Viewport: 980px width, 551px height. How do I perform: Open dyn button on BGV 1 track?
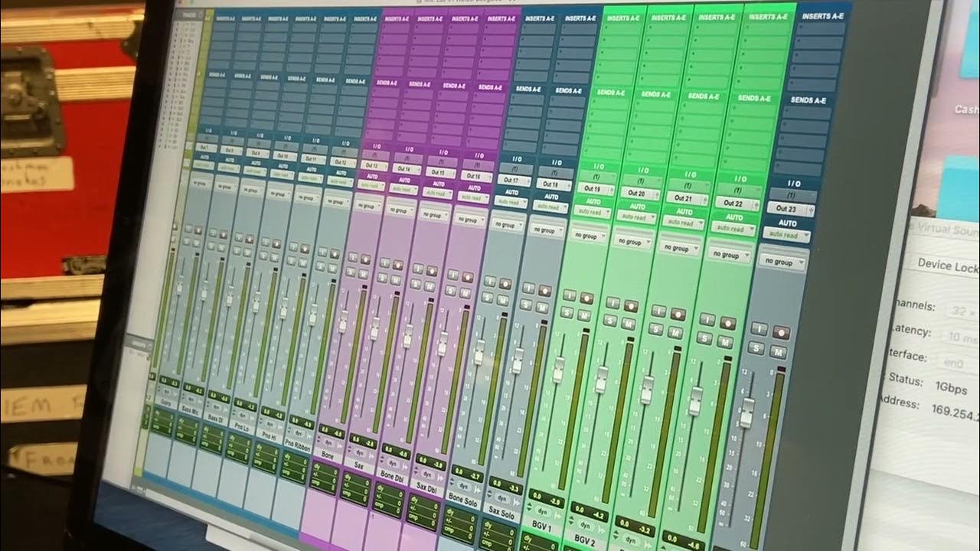(543, 511)
